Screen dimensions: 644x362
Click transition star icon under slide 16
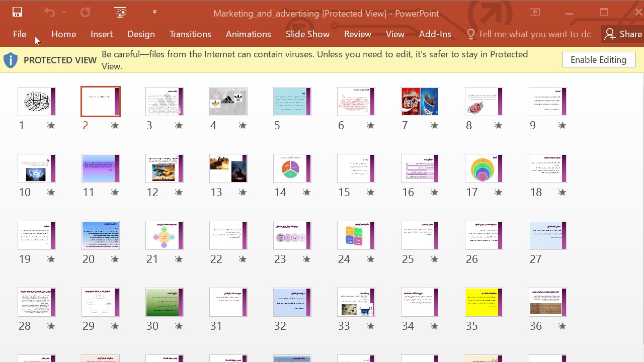[x=434, y=193]
